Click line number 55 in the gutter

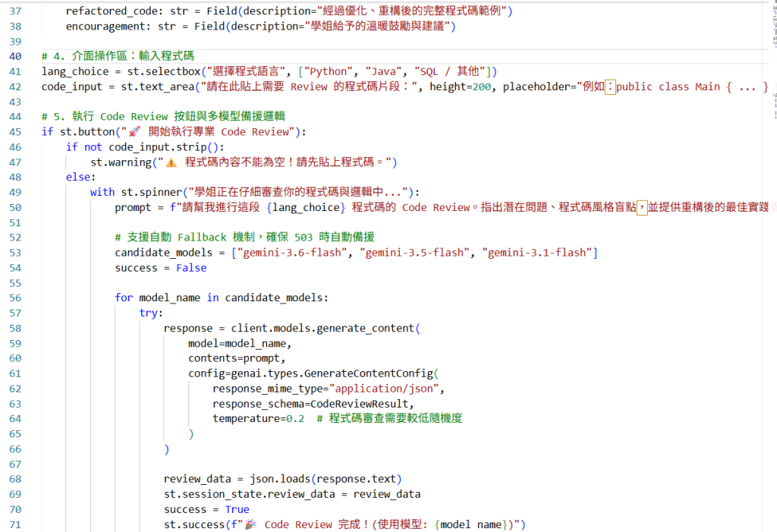pos(15,283)
